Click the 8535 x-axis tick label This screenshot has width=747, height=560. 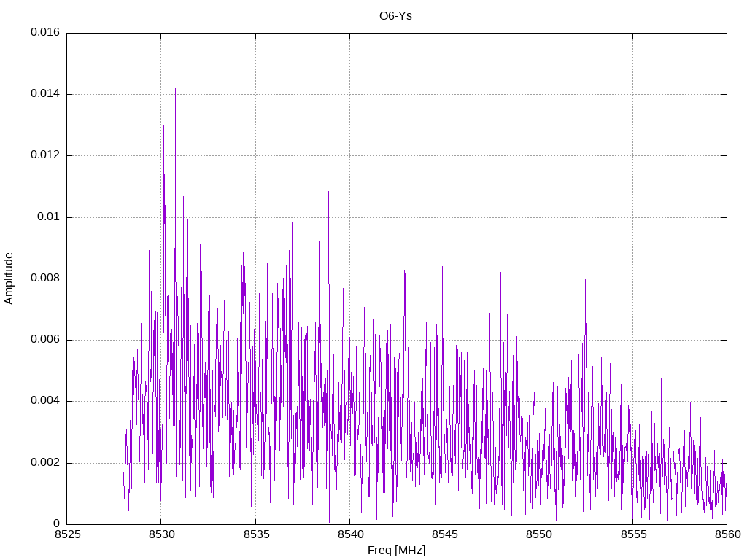(255, 534)
